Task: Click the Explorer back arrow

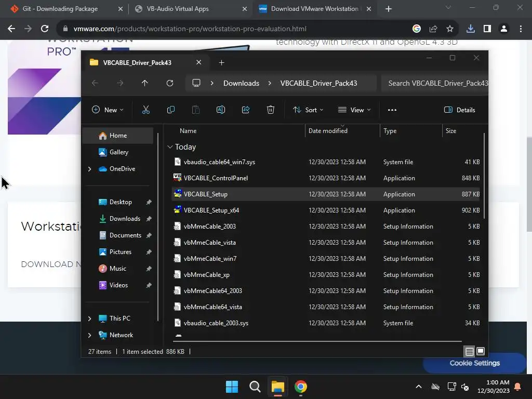Action: coord(95,83)
